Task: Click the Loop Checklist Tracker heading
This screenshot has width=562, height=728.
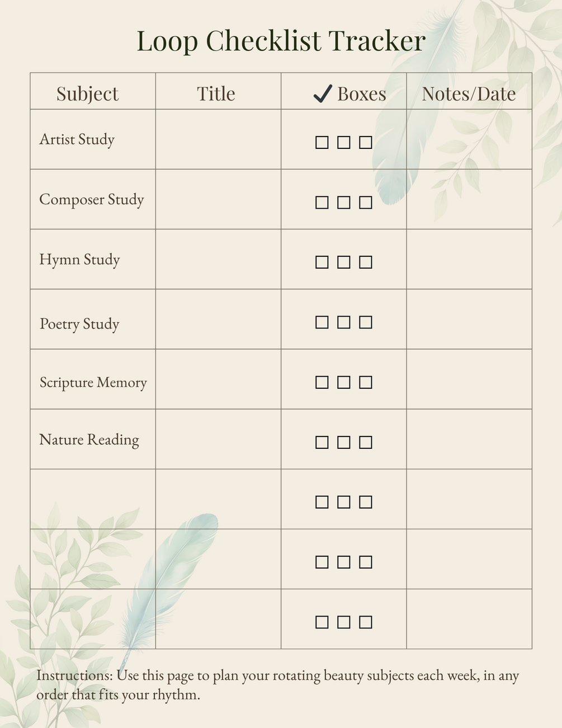Action: [281, 41]
